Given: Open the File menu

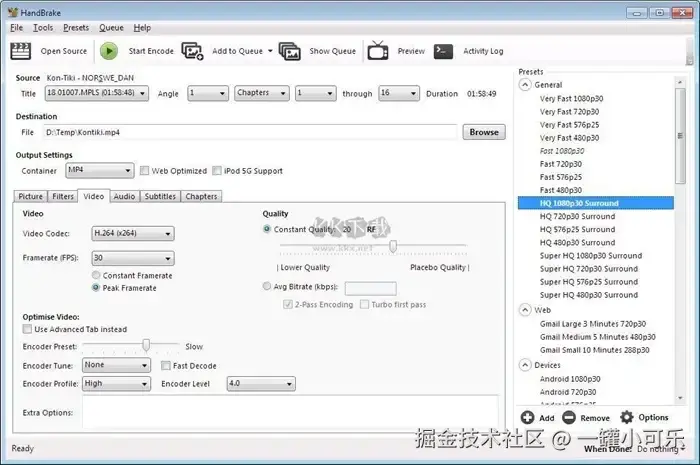Looking at the screenshot, I should (17, 28).
